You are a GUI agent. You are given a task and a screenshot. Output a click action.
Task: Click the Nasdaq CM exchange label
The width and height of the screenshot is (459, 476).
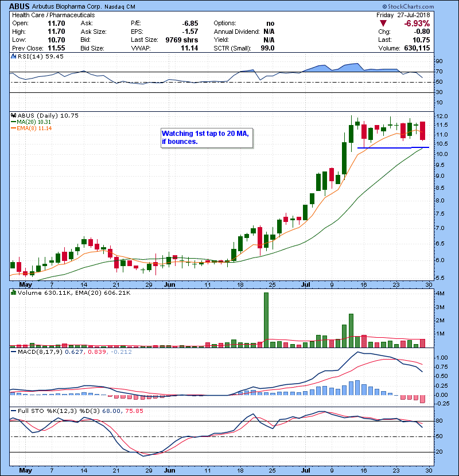click(x=120, y=7)
